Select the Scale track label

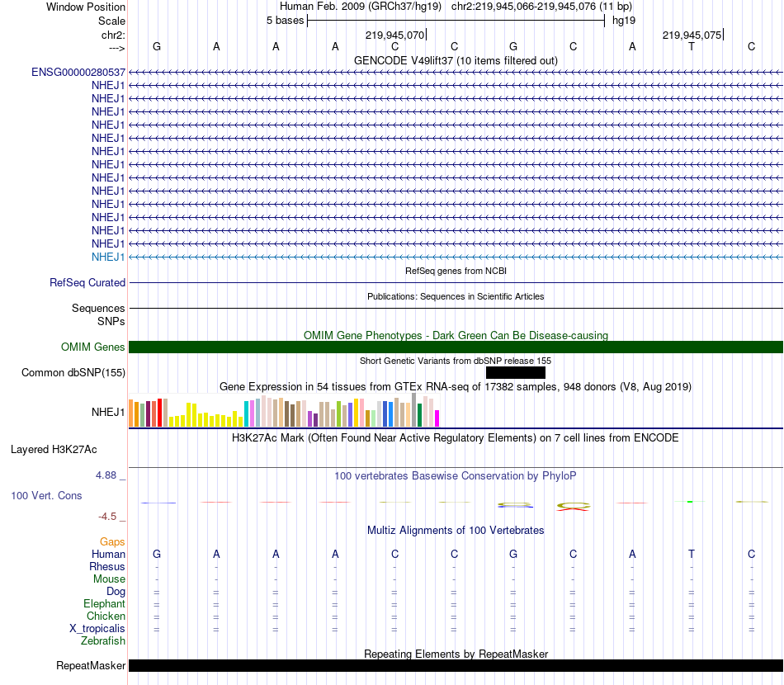(111, 21)
